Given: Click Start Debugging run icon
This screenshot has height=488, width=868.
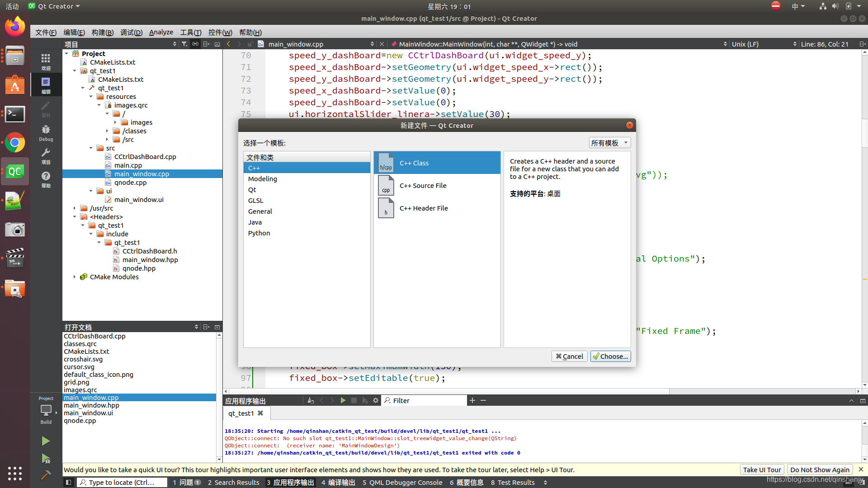Looking at the screenshot, I should 46,458.
